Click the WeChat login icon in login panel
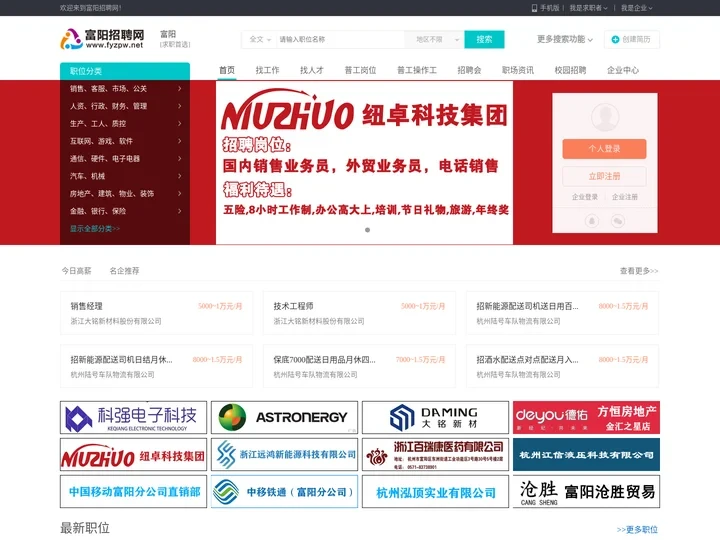This screenshot has height=540, width=720. (x=618, y=221)
